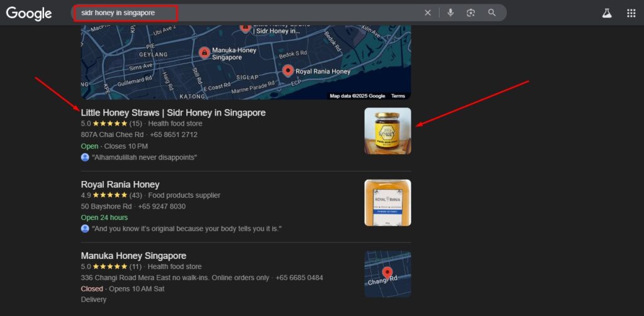644x316 pixels.
Task: Click the "Alhamdulillah never disappoints" review quote
Action: tap(145, 157)
